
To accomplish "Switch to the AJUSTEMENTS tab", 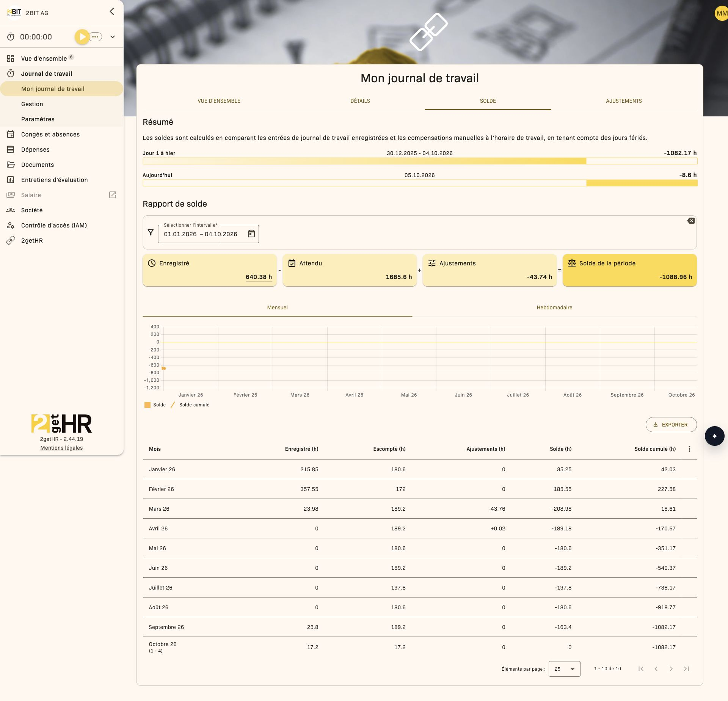I will click(x=624, y=101).
